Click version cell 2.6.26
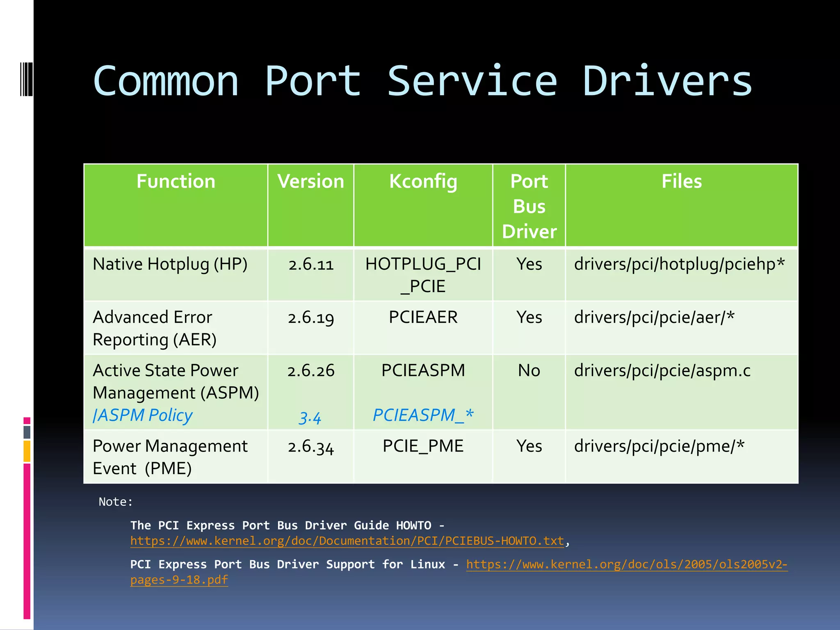Screen dimensions: 840x630 pos(311,371)
